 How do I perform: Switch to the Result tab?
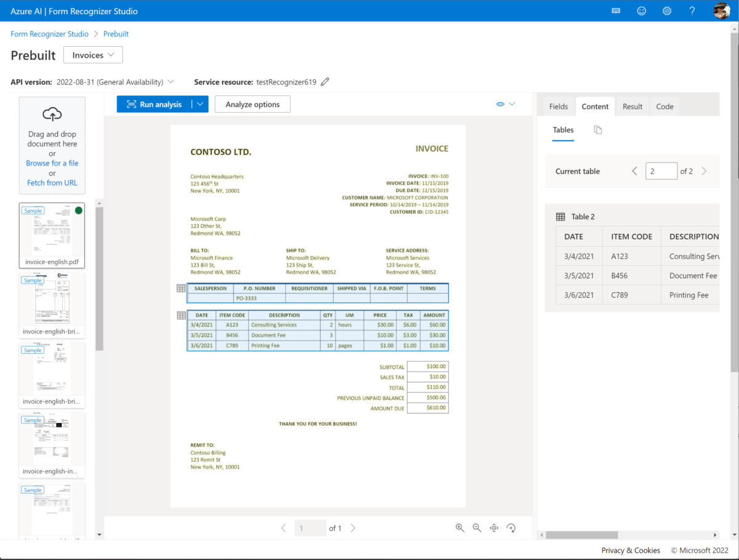(x=632, y=106)
